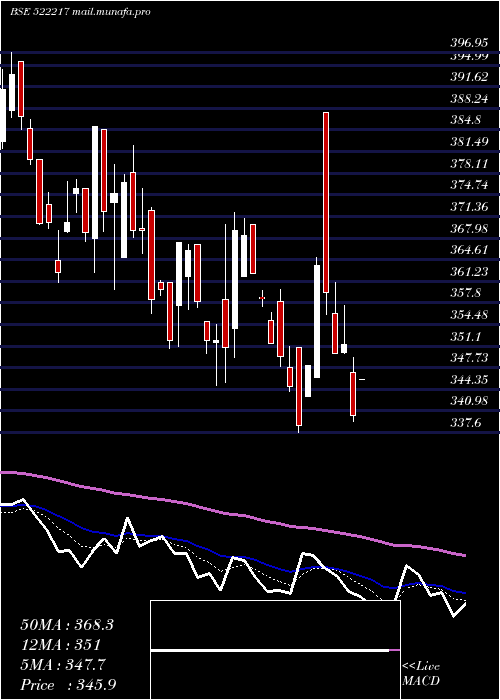Image resolution: width=500 pixels, height=700 pixels.
Task: Click the 354.48 price label
Action: click(x=469, y=315)
